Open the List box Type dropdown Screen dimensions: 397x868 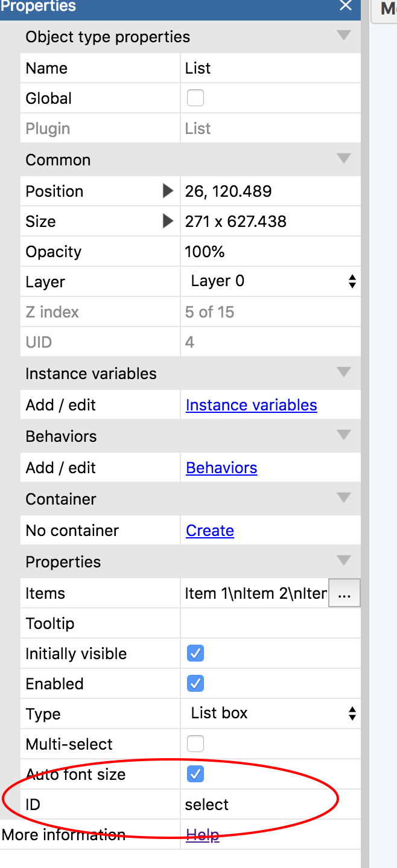click(x=271, y=713)
